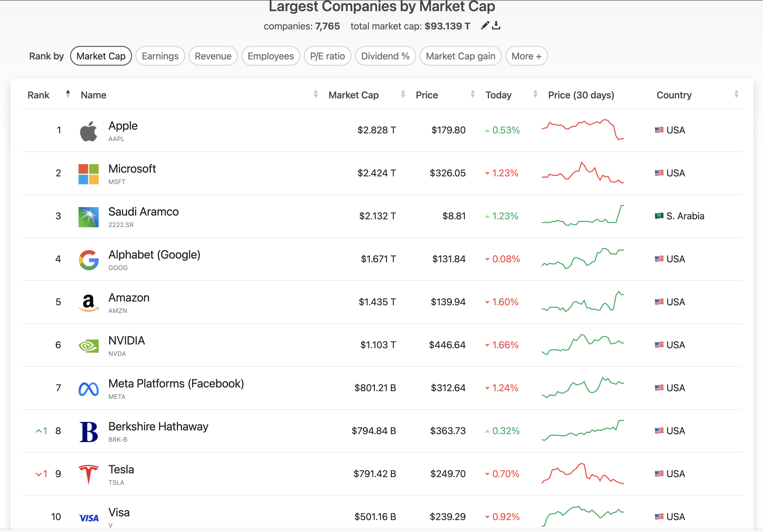The width and height of the screenshot is (763, 532).
Task: Select the Dividend % ranking option
Action: point(385,56)
